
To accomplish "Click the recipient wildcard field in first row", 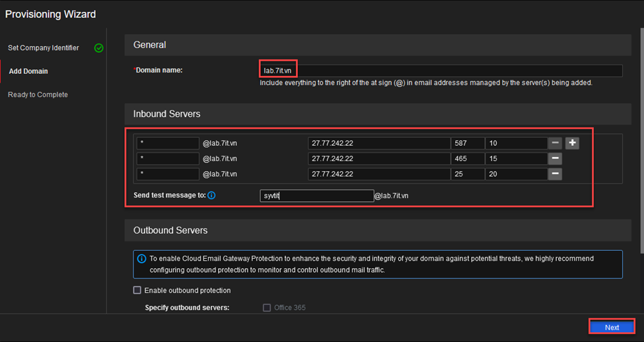I will click(x=168, y=143).
